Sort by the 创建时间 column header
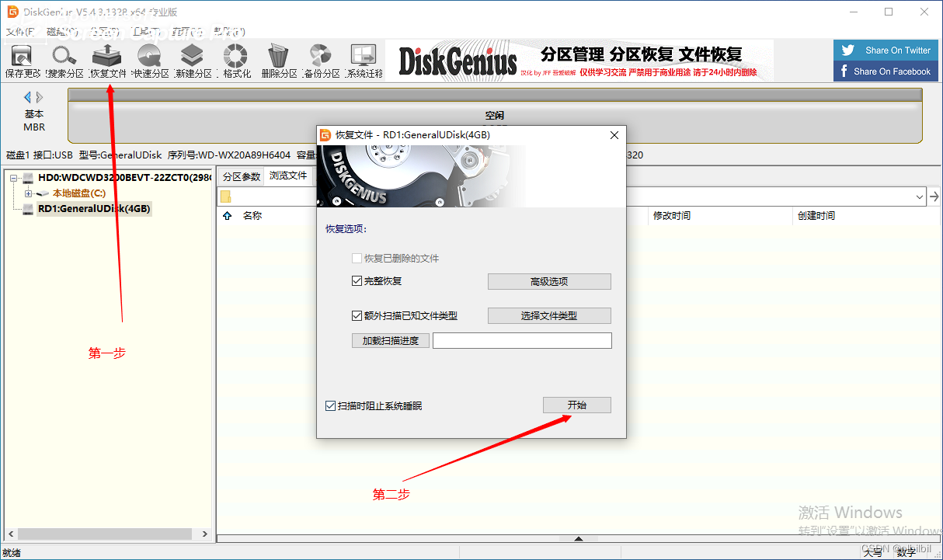943x560 pixels. [x=816, y=216]
